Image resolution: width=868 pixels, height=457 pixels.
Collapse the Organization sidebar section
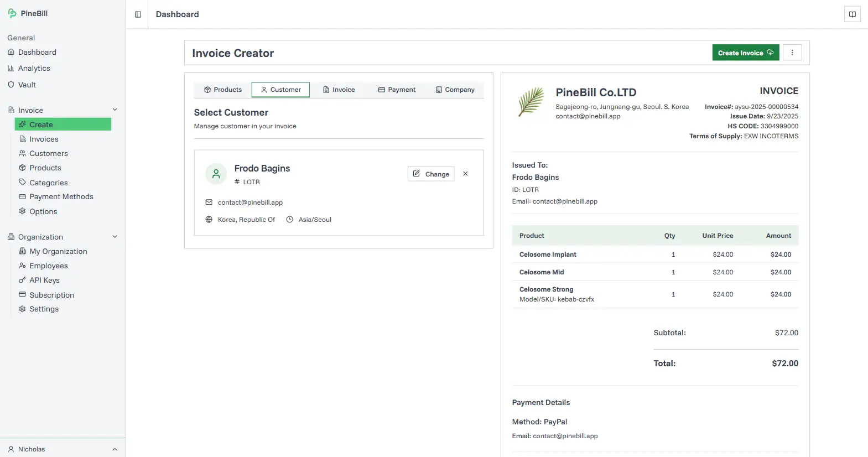click(x=115, y=237)
